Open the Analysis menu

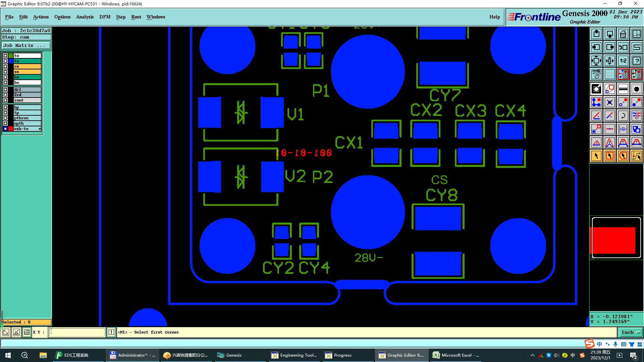(85, 17)
